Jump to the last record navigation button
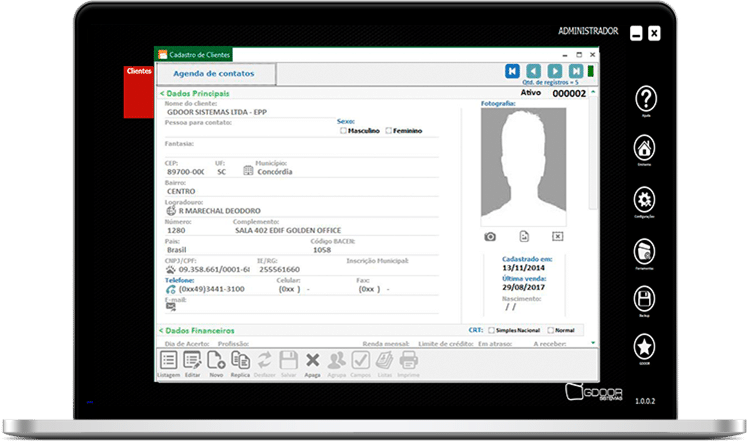The height and width of the screenshot is (442, 748). (576, 71)
